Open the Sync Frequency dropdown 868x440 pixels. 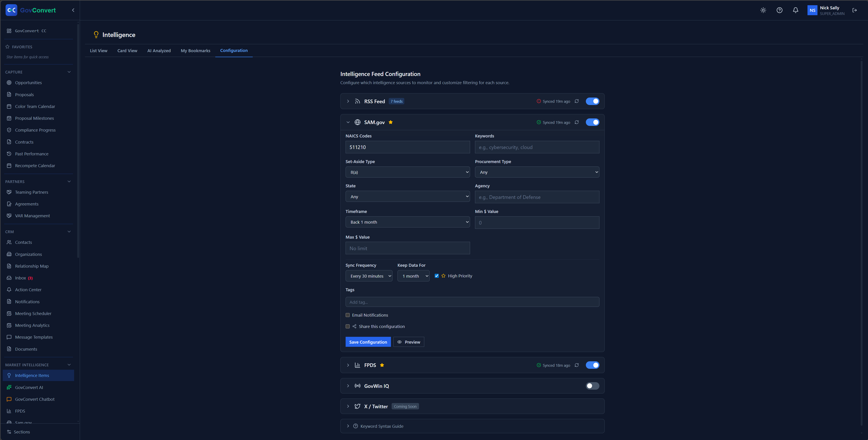369,276
